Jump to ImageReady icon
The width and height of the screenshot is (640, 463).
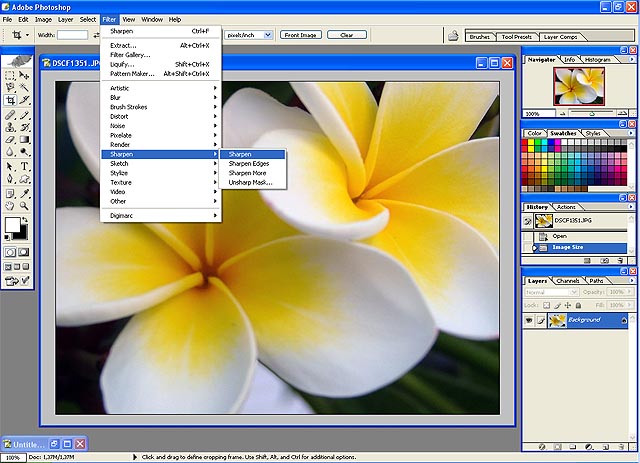point(17,281)
